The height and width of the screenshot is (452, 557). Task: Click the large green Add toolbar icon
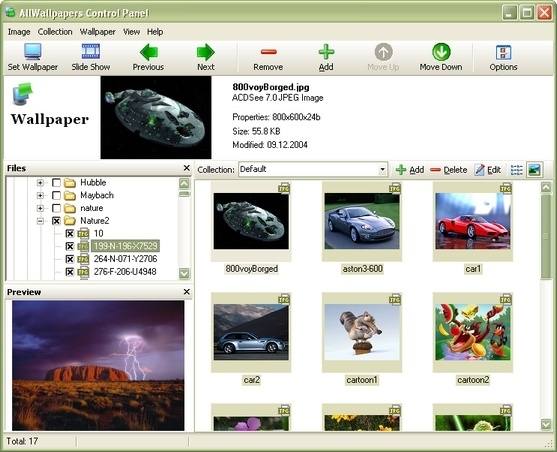326,52
